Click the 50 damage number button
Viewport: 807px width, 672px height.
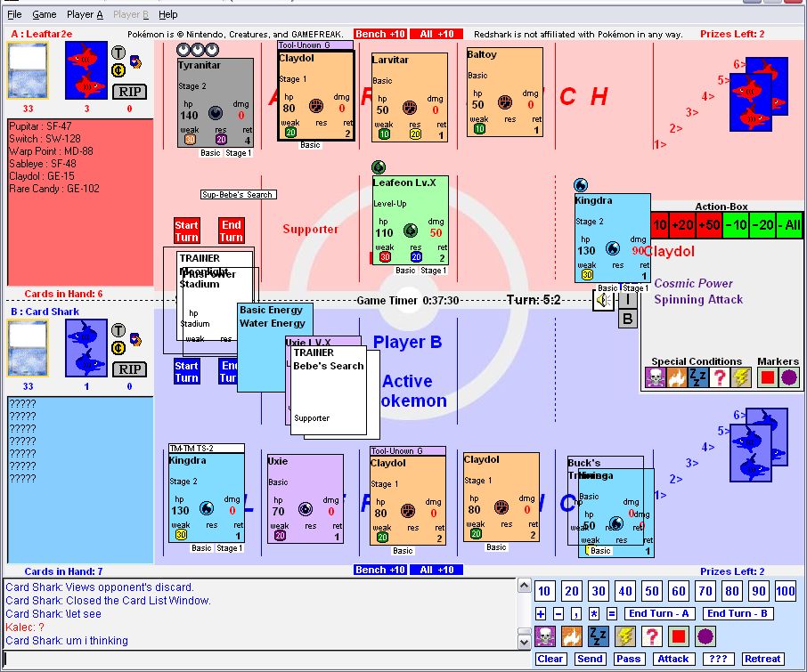(x=652, y=591)
